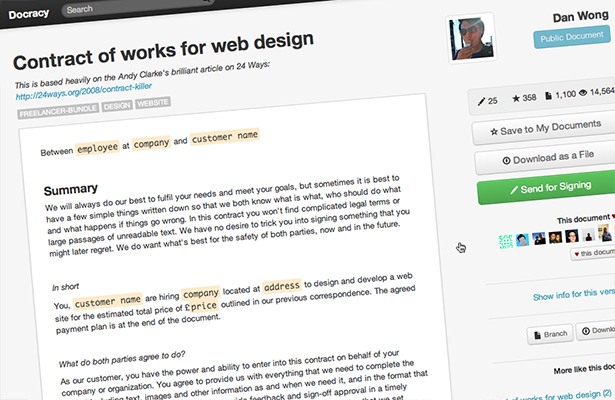Expand Show info for this version
This screenshot has width=615, height=400.
pyautogui.click(x=574, y=294)
